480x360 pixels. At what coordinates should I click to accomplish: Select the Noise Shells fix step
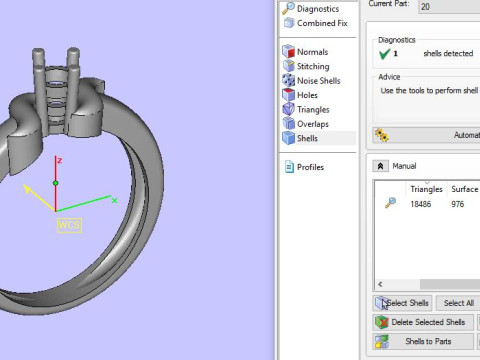312,81
